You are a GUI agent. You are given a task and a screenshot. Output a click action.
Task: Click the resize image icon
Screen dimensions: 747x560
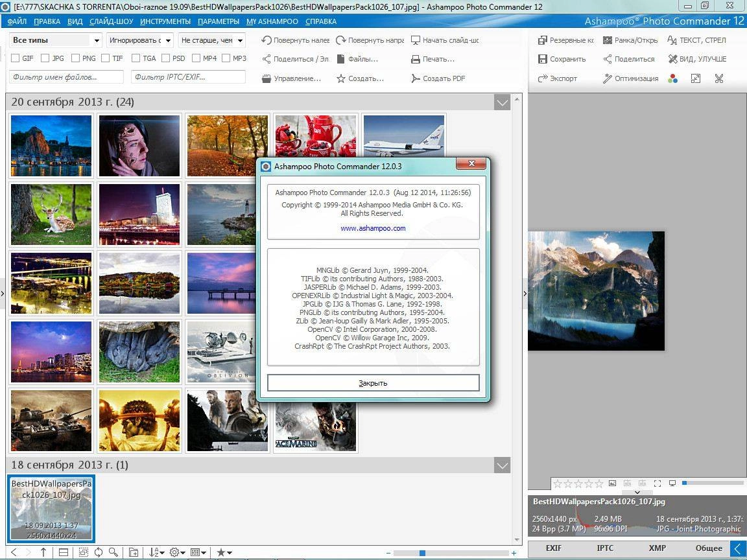pos(696,78)
